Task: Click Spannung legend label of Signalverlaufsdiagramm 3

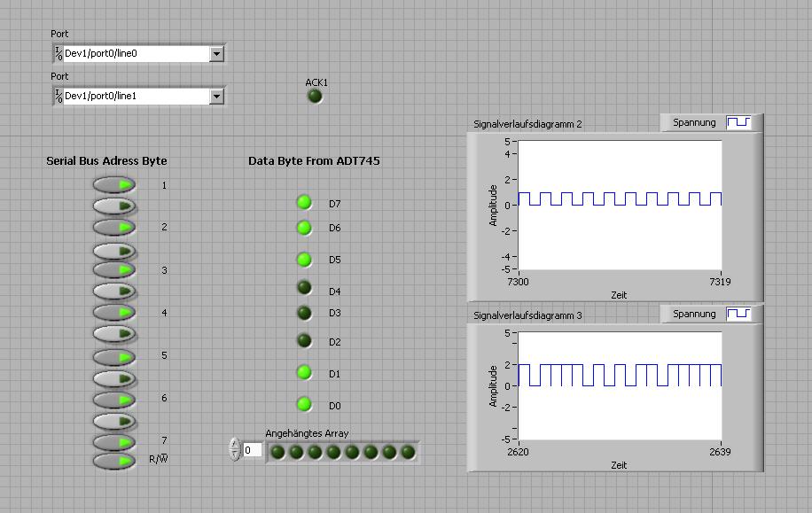Action: [694, 314]
